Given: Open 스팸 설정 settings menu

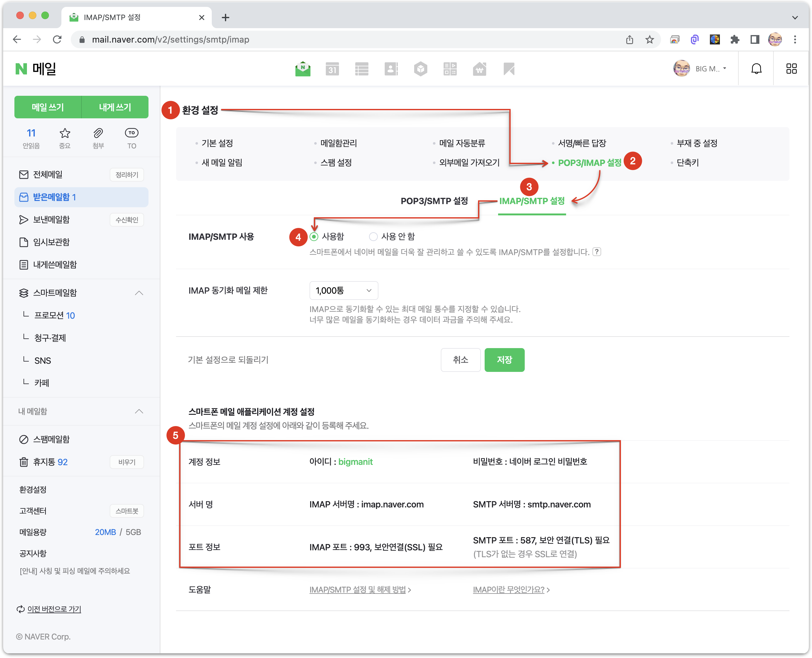Looking at the screenshot, I should 336,162.
